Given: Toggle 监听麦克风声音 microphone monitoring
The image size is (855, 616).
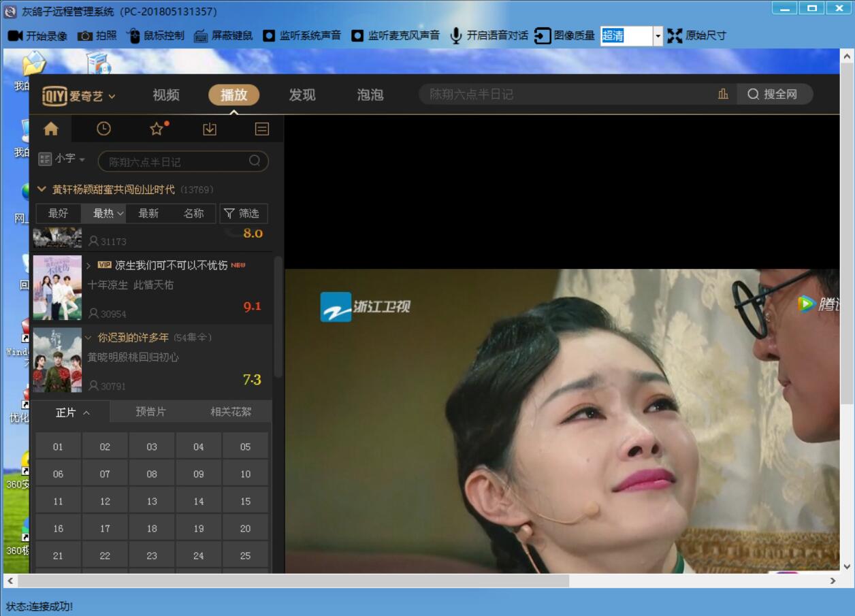Looking at the screenshot, I should click(396, 36).
